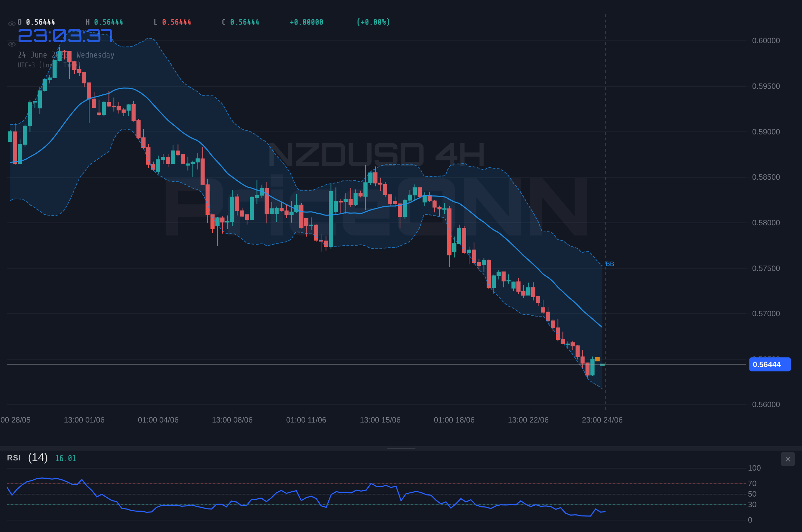Click the 0.57500 price axis label

(766, 268)
